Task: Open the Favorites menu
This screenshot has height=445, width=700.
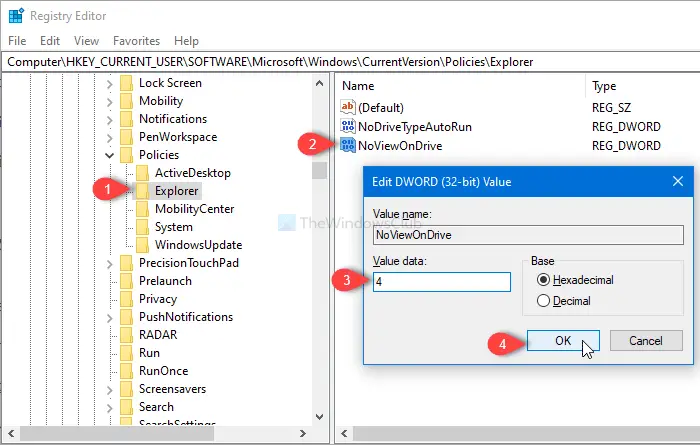Action: pyautogui.click(x=136, y=41)
